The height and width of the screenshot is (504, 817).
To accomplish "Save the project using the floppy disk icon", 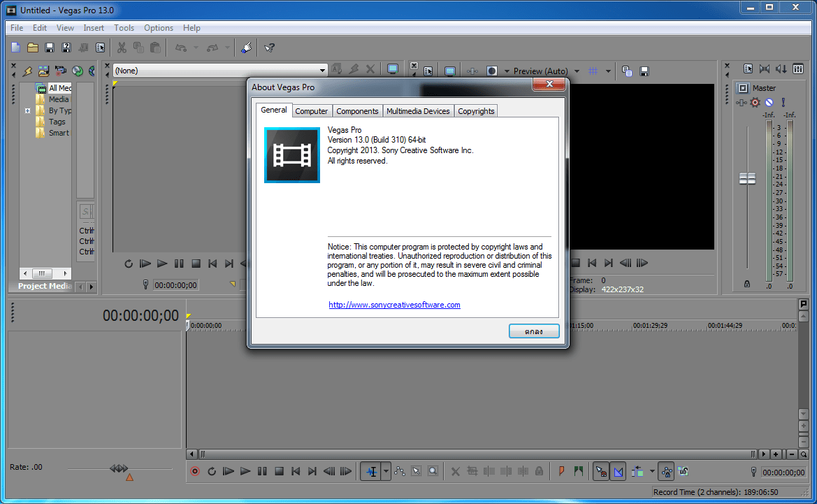I will point(50,48).
